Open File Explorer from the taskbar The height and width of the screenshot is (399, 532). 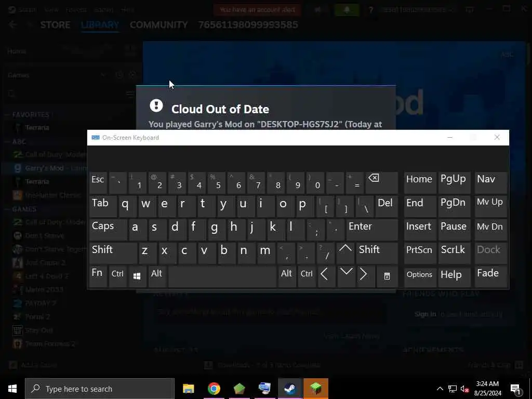click(x=188, y=389)
